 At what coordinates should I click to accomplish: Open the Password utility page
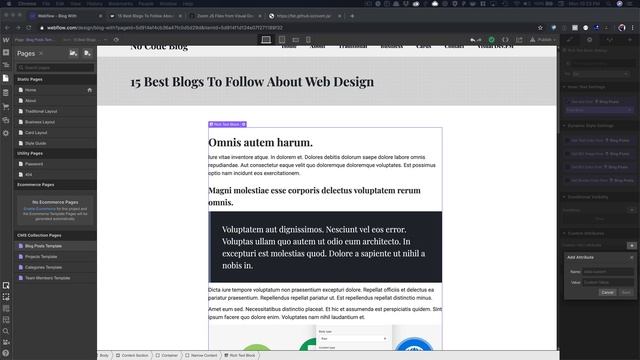tap(56, 164)
